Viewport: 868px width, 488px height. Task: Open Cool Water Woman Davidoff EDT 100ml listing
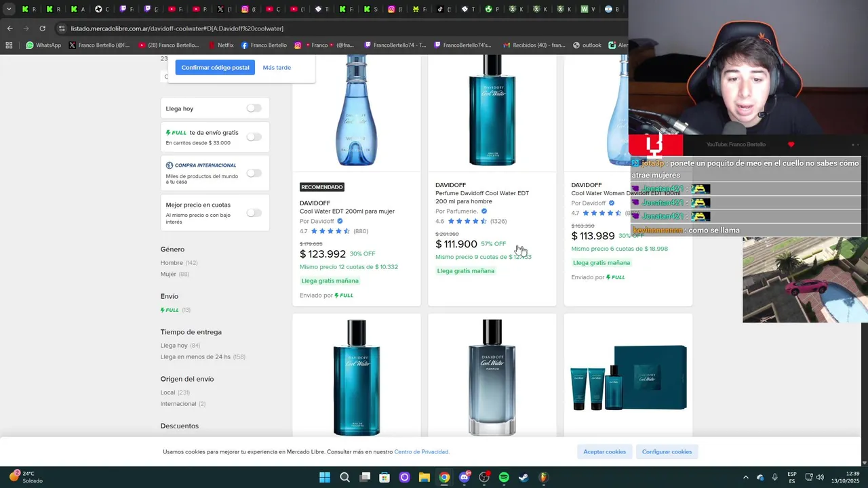pyautogui.click(x=625, y=193)
